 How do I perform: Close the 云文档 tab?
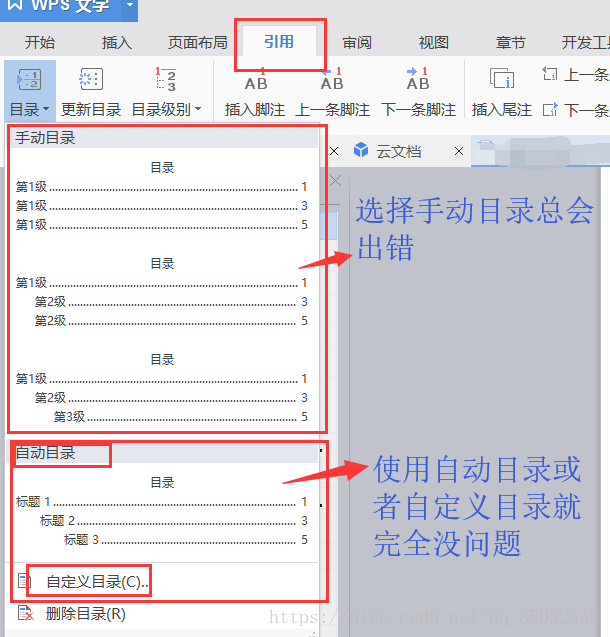[x=459, y=151]
